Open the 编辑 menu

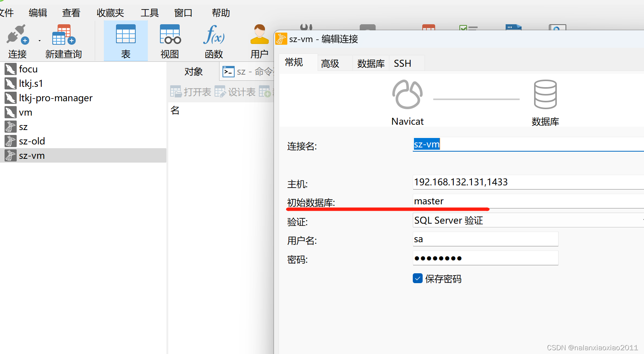(38, 13)
